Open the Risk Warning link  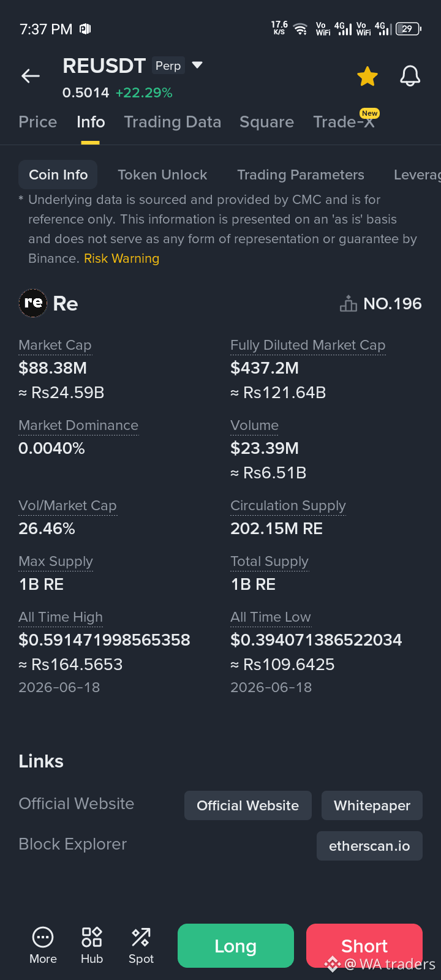(x=121, y=258)
